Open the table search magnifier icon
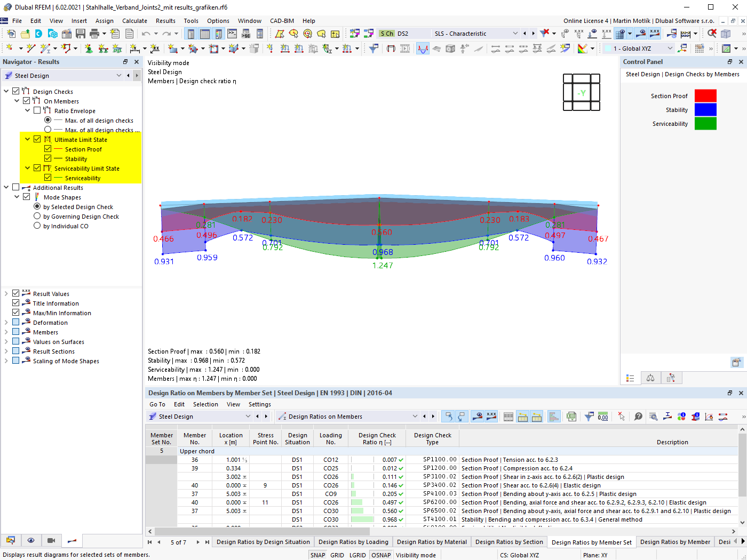This screenshot has width=747, height=560. point(654,417)
